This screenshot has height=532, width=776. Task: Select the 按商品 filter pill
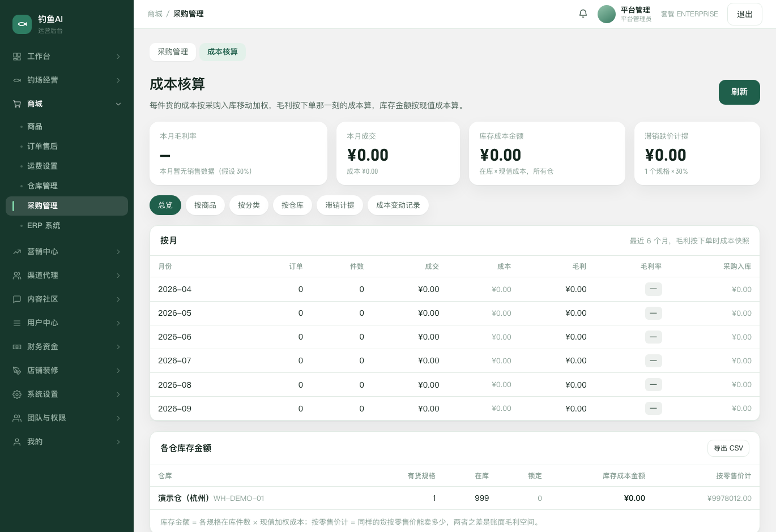(x=205, y=205)
